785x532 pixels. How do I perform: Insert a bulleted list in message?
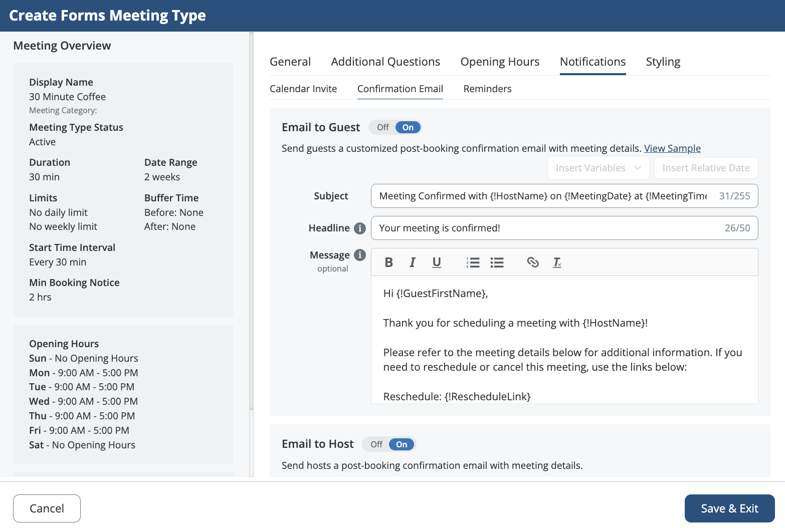497,262
